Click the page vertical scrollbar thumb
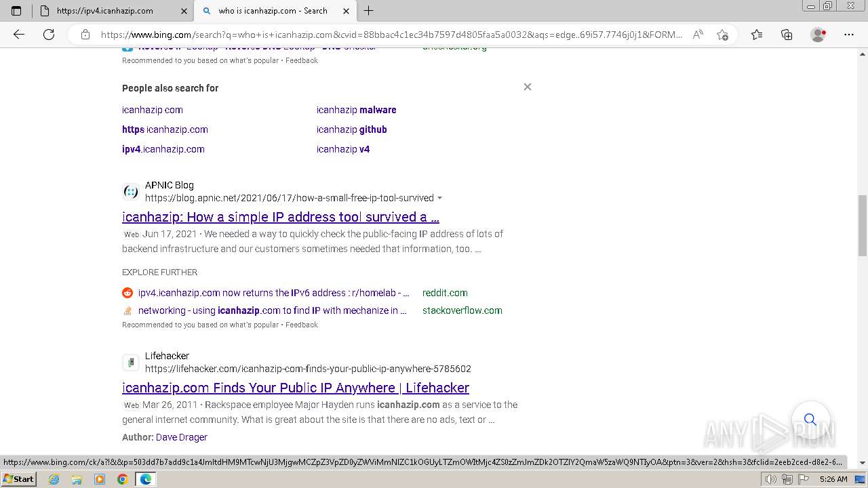 tap(863, 225)
